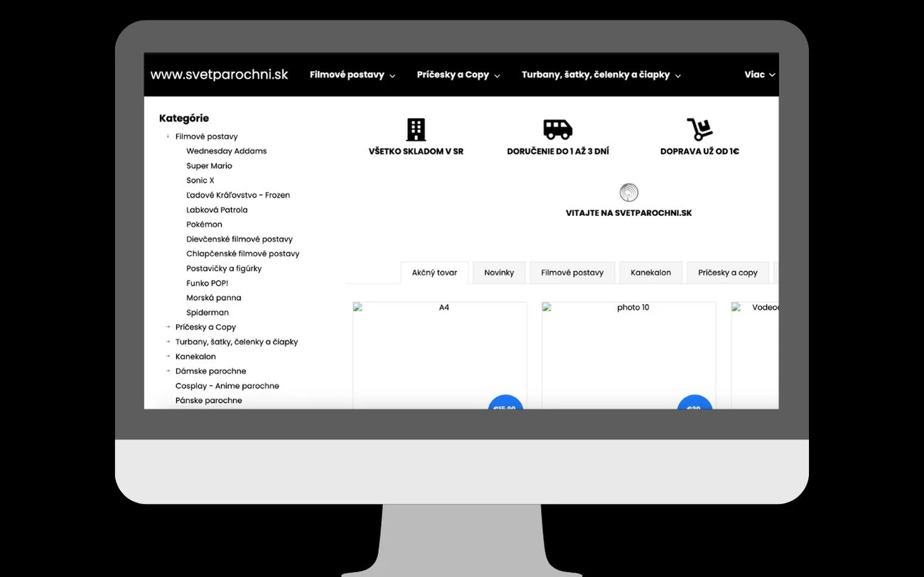The width and height of the screenshot is (924, 577).
Task: Open Sonic X category
Action: (200, 180)
